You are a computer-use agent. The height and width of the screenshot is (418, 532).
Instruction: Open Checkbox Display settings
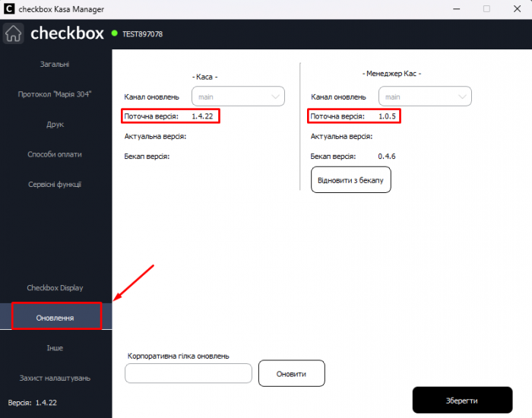pos(55,288)
